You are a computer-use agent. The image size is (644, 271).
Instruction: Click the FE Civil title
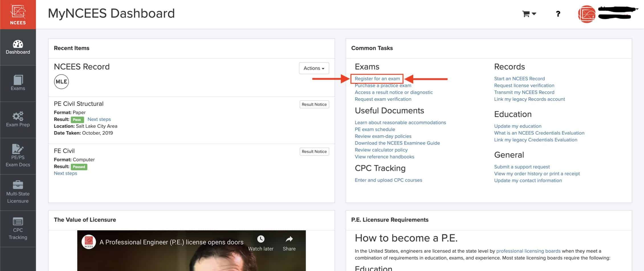64,151
